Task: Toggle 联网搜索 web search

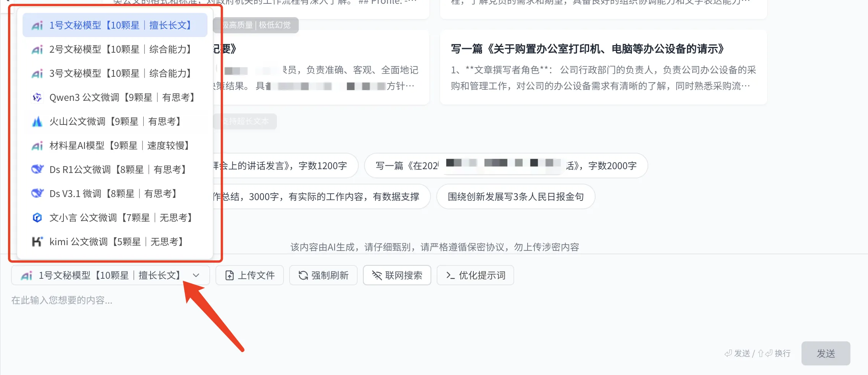Action: [x=397, y=275]
